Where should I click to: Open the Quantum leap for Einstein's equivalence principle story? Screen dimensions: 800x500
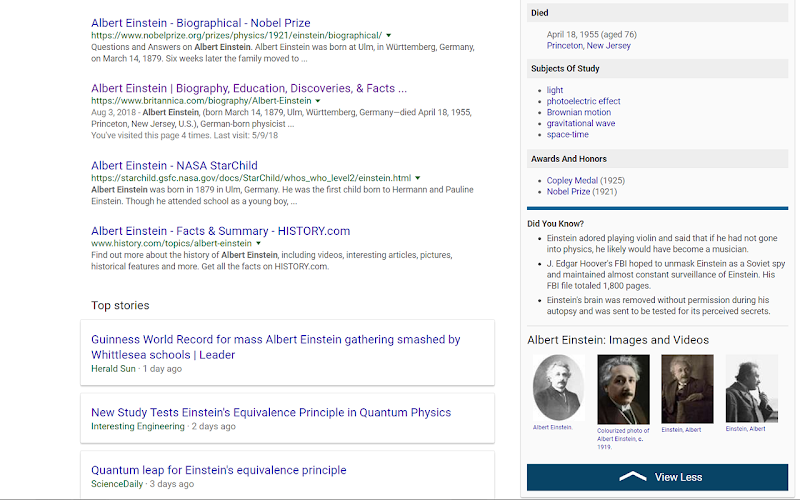tap(218, 470)
